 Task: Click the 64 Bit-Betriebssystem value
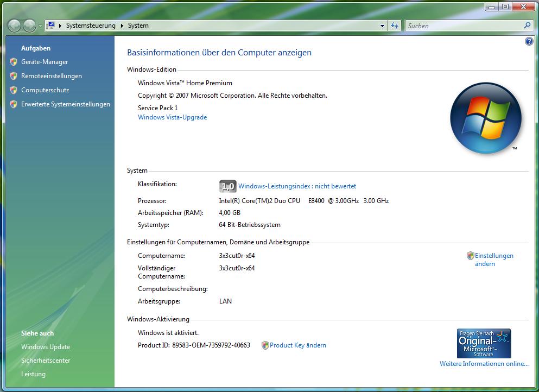click(250, 225)
